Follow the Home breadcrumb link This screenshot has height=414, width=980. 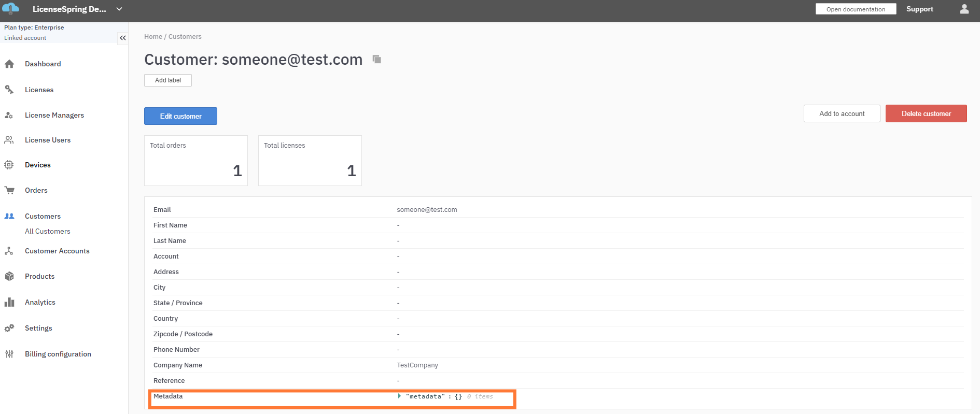point(153,37)
